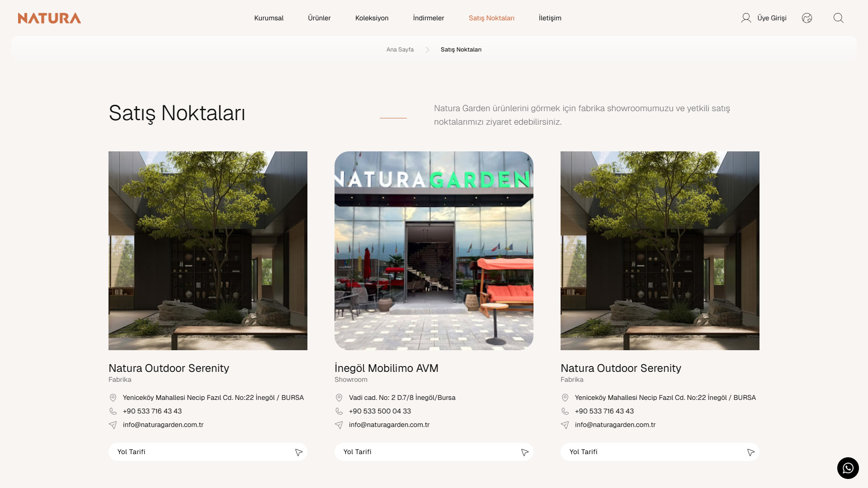Go to Koleksiyon menu item
Image resolution: width=868 pixels, height=488 pixels.
point(372,18)
